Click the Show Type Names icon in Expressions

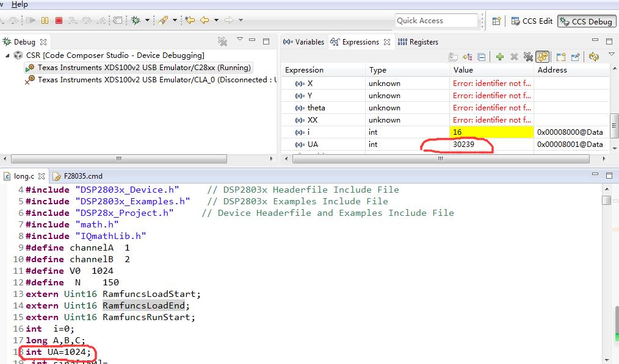(x=453, y=57)
